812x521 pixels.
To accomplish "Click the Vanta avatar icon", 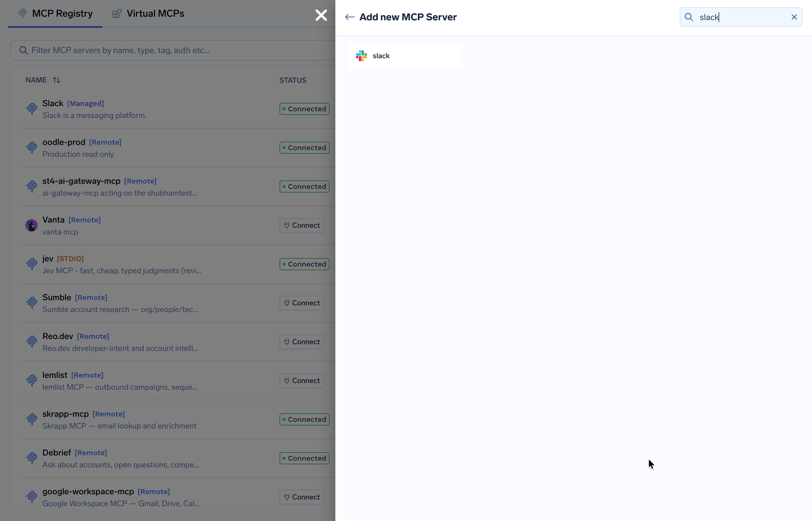I will click(32, 225).
